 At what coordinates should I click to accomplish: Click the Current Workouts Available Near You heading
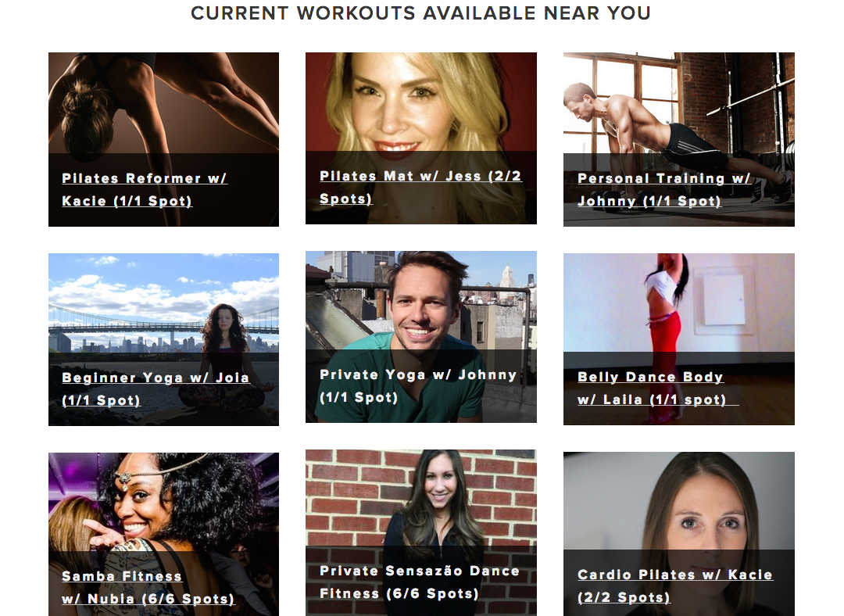[x=421, y=13]
